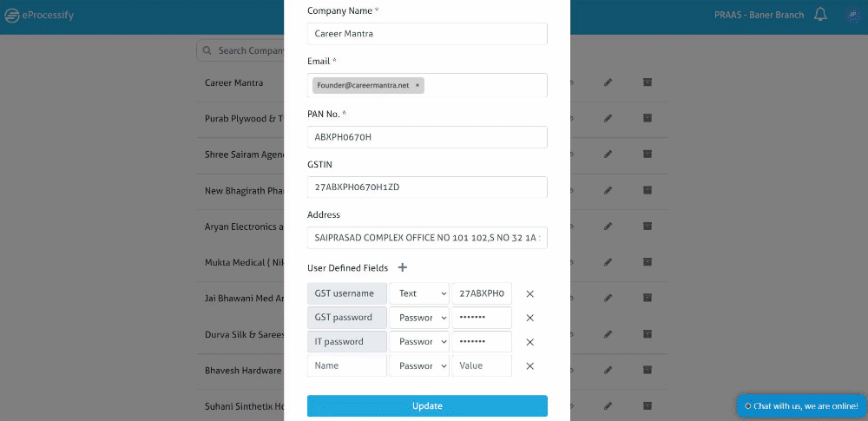Image resolution: width=868 pixels, height=421 pixels.
Task: Edit the Durva Silk & Sarees company
Action: (608, 334)
